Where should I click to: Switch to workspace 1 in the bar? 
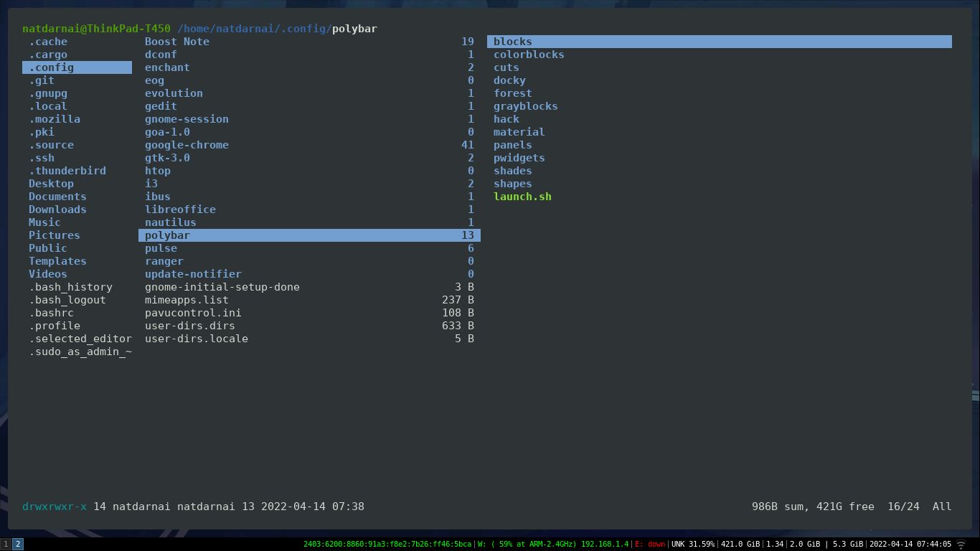[6, 545]
